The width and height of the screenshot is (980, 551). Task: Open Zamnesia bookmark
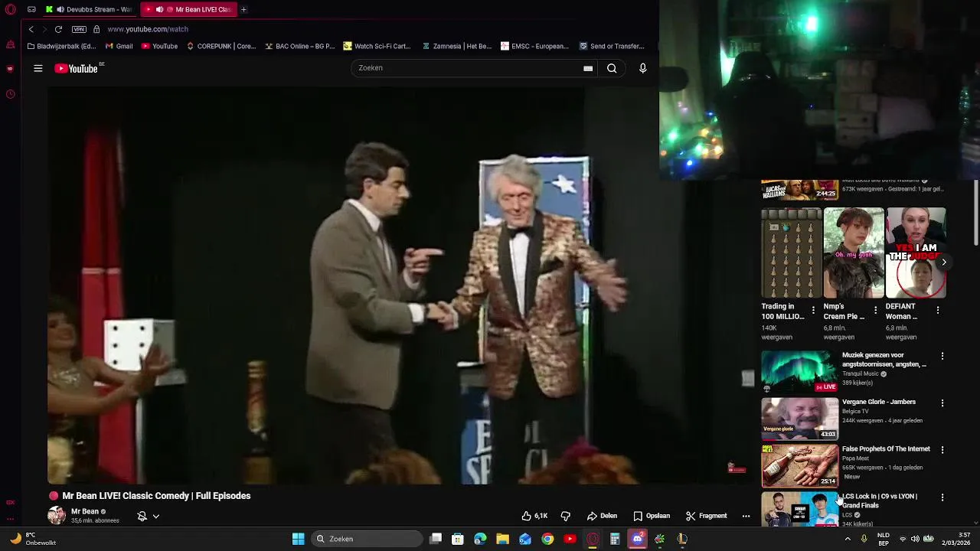457,46
